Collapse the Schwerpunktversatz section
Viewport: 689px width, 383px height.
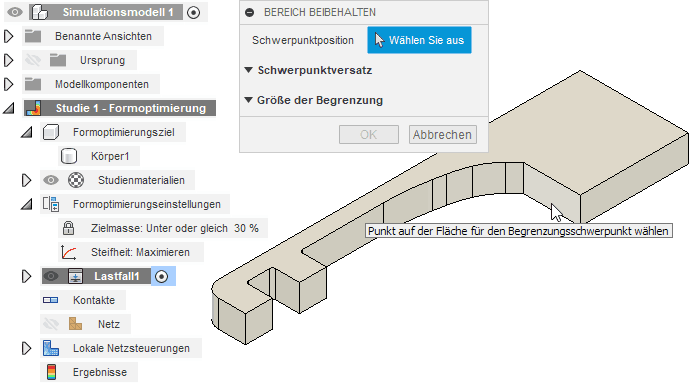click(x=248, y=70)
